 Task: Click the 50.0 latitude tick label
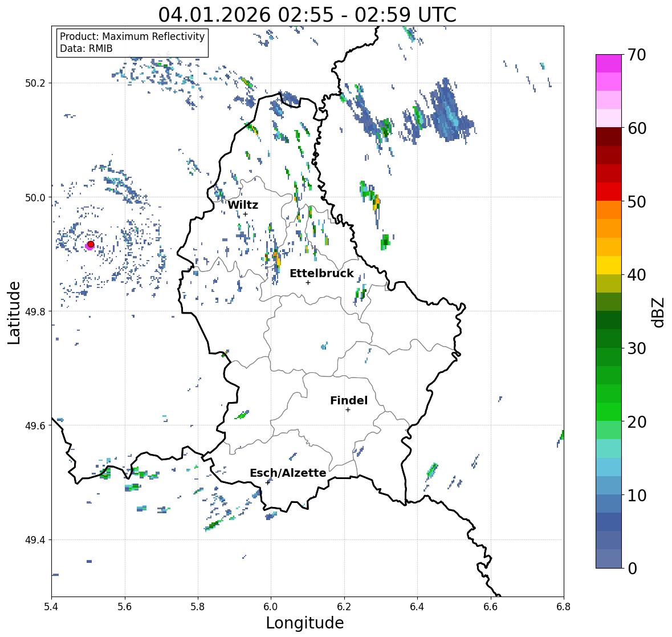[35, 198]
